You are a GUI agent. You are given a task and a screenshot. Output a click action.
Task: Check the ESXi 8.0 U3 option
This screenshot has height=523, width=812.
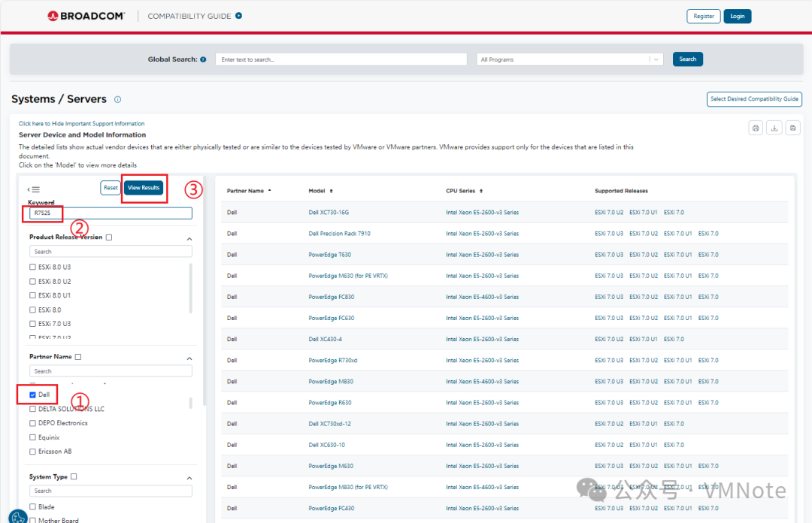tap(32, 268)
